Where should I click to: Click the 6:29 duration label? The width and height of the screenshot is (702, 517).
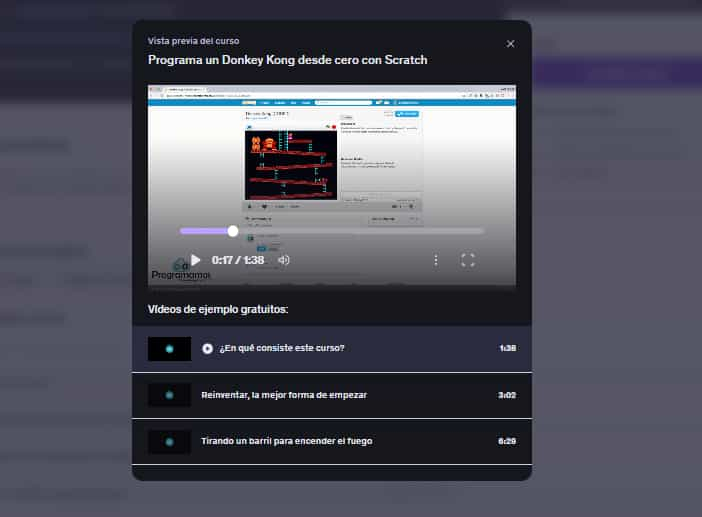(x=507, y=441)
